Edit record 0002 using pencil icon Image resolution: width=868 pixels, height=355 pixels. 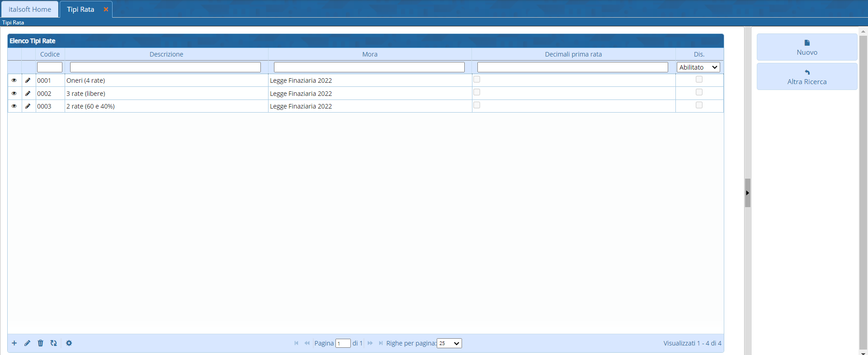[x=28, y=94]
